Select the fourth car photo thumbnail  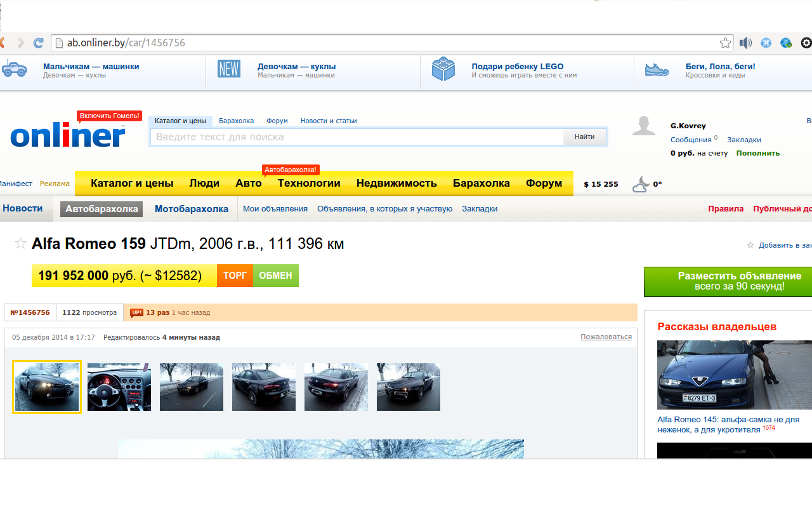[x=264, y=387]
